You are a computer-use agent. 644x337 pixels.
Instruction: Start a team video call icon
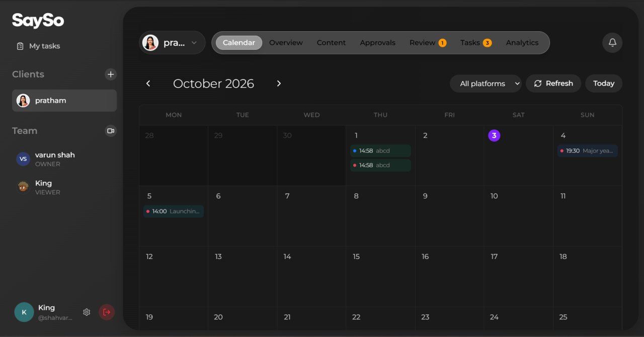pyautogui.click(x=111, y=130)
